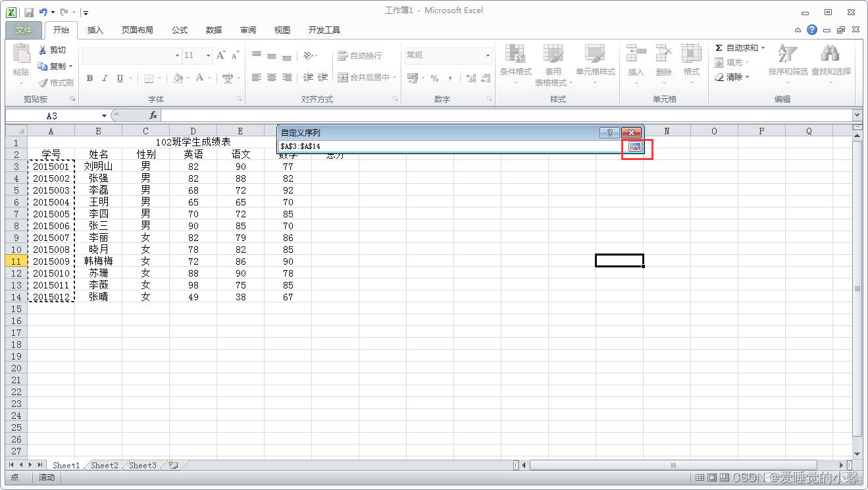Open the Font group dialog launcher
This screenshot has width=868, height=490.
(x=239, y=99)
